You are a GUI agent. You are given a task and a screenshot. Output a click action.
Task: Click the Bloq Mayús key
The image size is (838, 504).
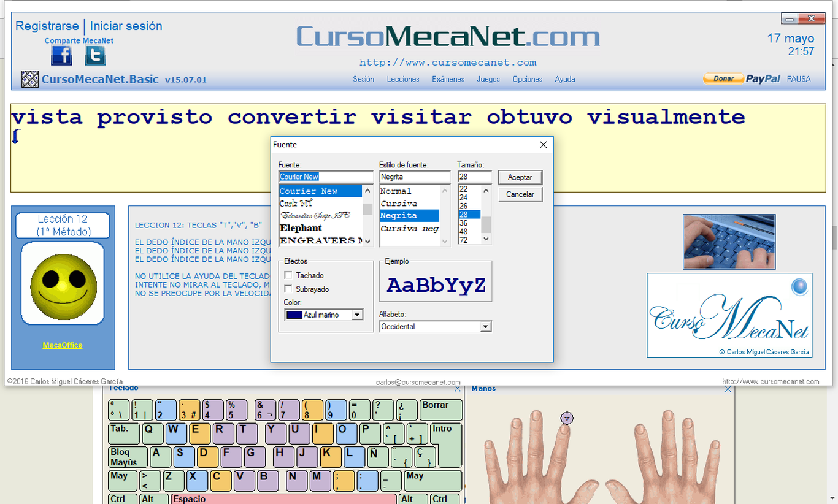pos(128,457)
